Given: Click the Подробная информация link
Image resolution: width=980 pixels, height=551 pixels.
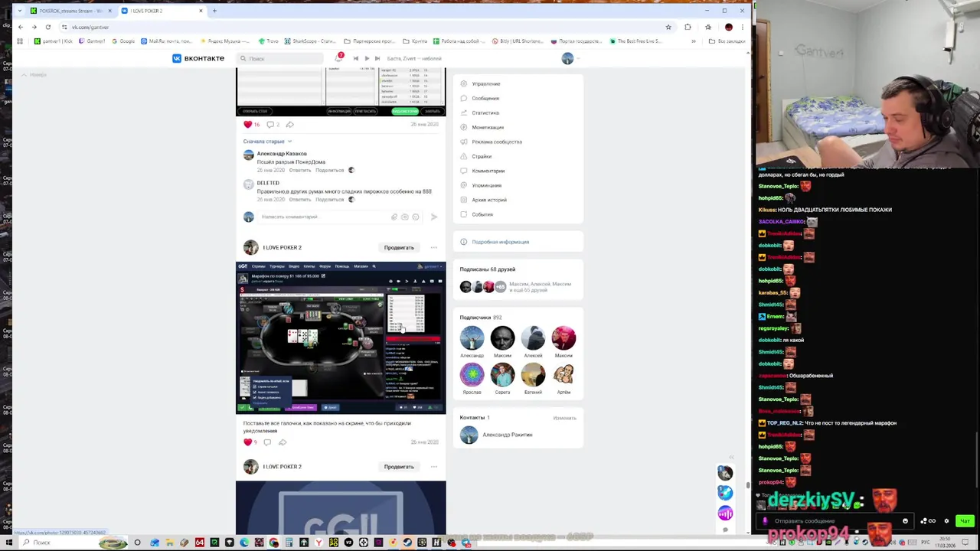Looking at the screenshot, I should coord(500,242).
